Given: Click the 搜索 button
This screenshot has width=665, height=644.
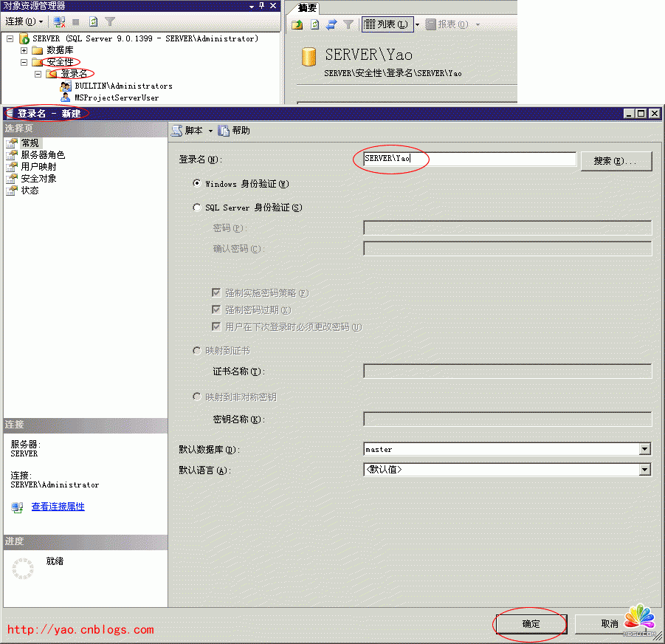Looking at the screenshot, I should point(616,161).
